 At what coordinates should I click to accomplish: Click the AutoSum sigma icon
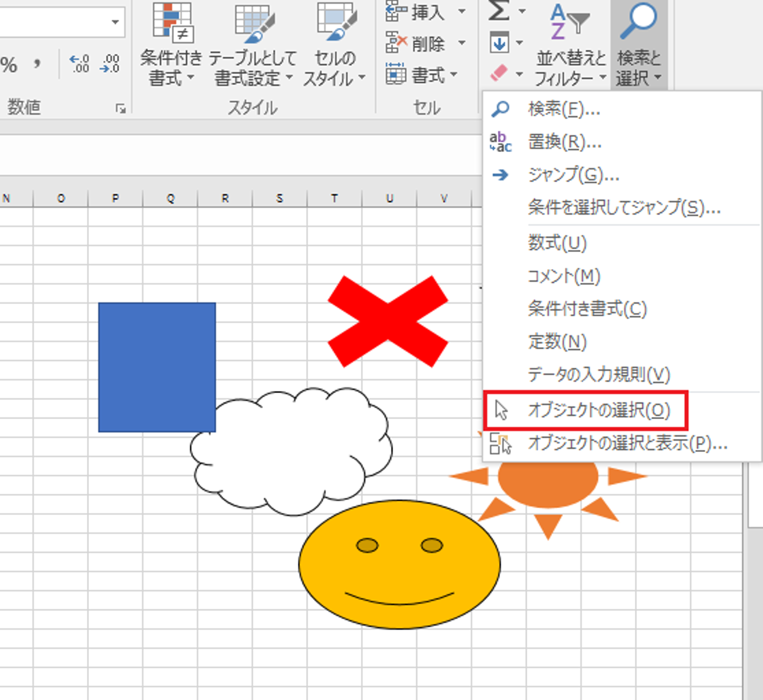(499, 10)
